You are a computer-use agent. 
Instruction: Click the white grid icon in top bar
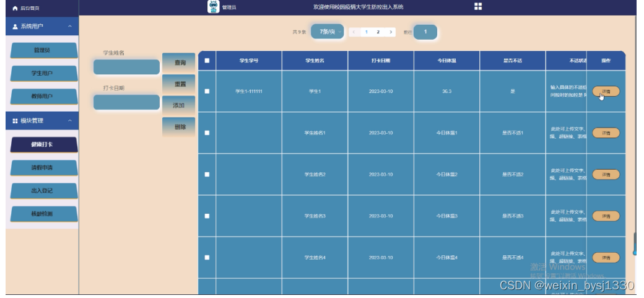[x=478, y=6]
